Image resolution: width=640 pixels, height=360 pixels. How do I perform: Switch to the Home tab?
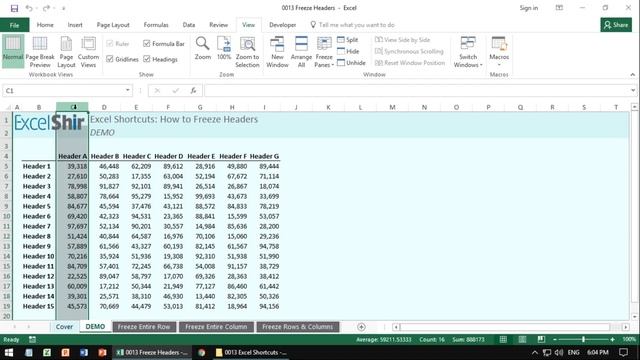[45, 25]
